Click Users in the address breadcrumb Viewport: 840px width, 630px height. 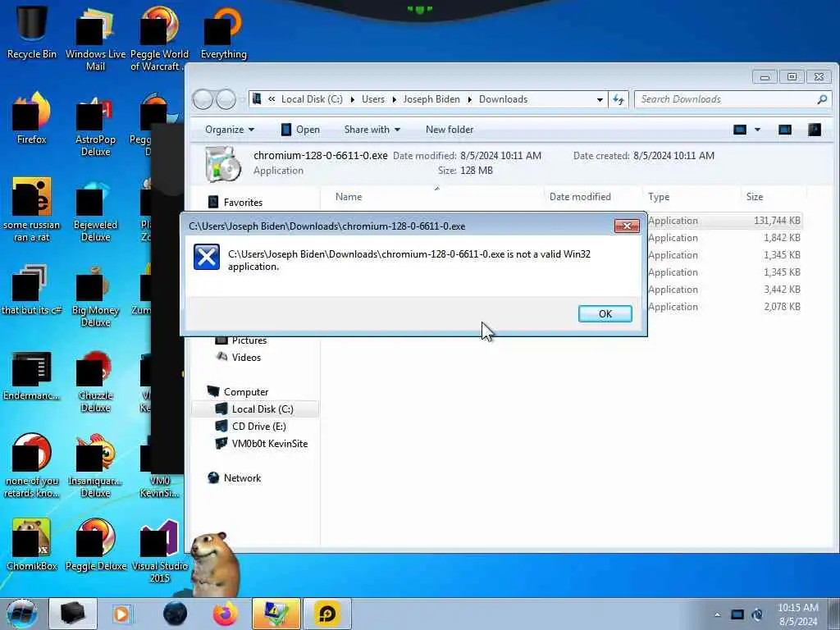[x=373, y=99]
